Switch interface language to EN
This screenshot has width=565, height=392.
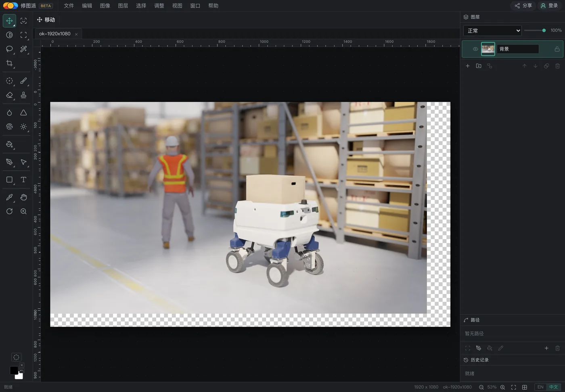[540, 387]
